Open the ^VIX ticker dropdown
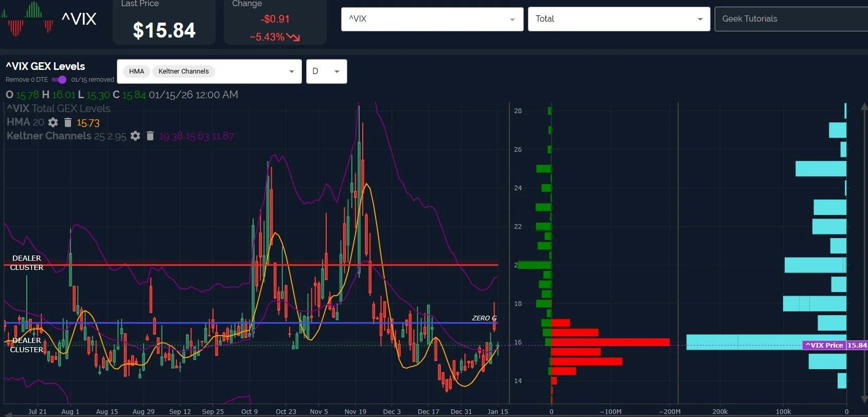Viewport: 868px width, 417px height. point(432,19)
